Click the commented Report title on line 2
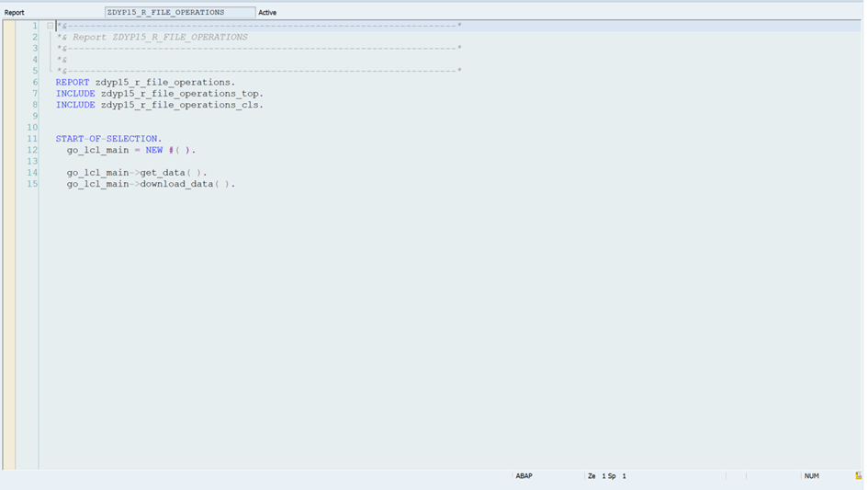868x490 pixels. point(160,38)
